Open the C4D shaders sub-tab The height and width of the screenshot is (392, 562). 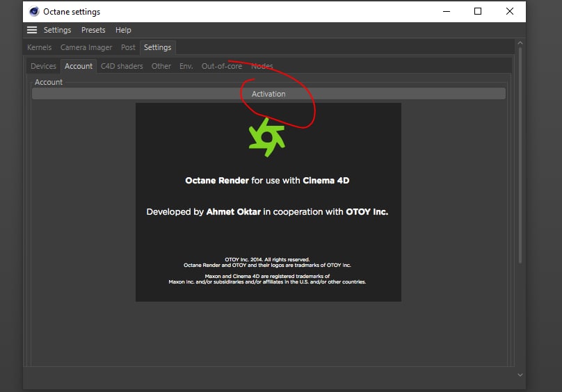(x=122, y=66)
